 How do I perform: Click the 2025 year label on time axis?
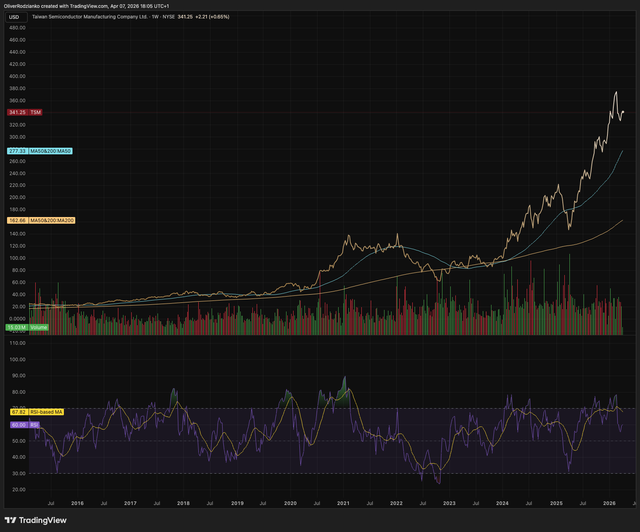[556, 503]
